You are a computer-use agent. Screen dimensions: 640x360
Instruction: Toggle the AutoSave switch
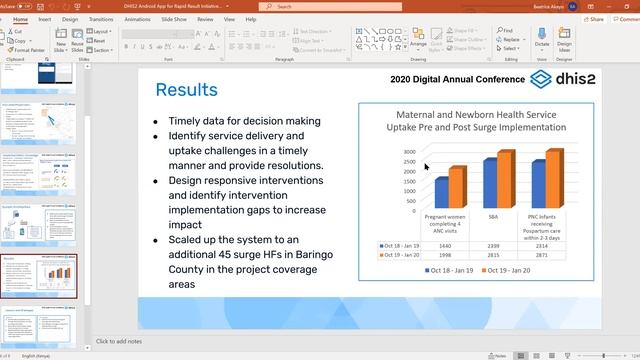[24, 7]
